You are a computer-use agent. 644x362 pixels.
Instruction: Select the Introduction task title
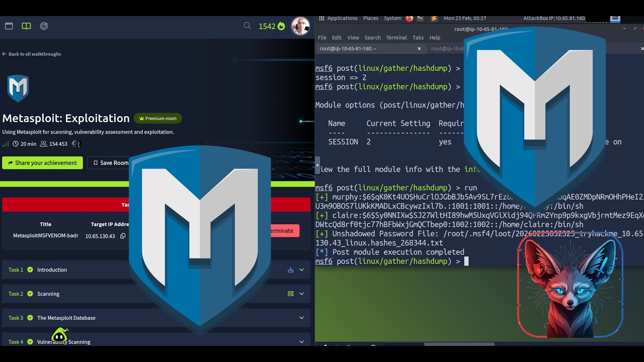[52, 270]
